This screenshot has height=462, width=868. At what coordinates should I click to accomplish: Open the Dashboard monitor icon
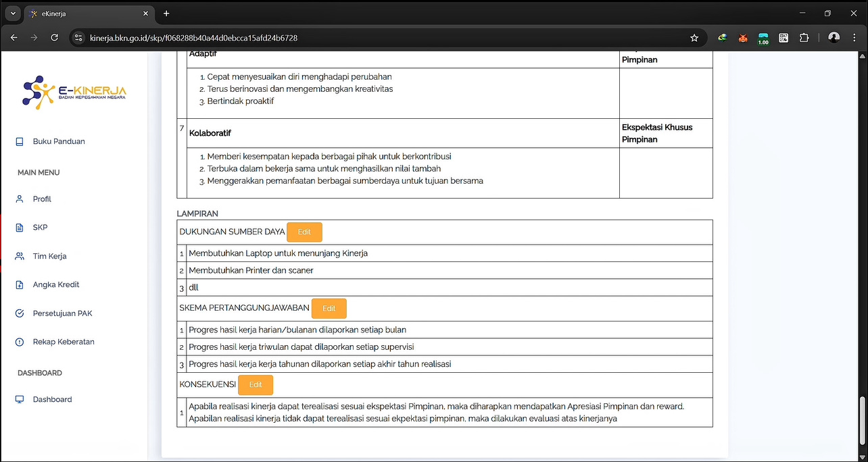click(x=20, y=400)
